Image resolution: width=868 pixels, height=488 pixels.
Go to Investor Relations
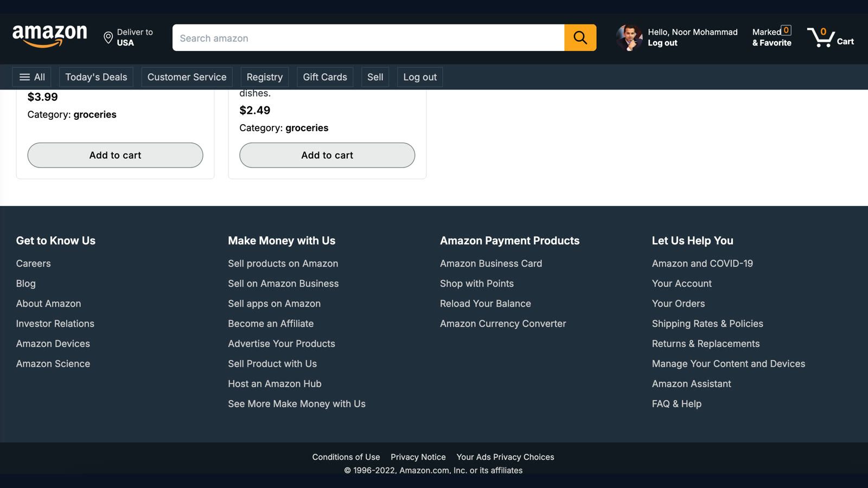coord(55,324)
